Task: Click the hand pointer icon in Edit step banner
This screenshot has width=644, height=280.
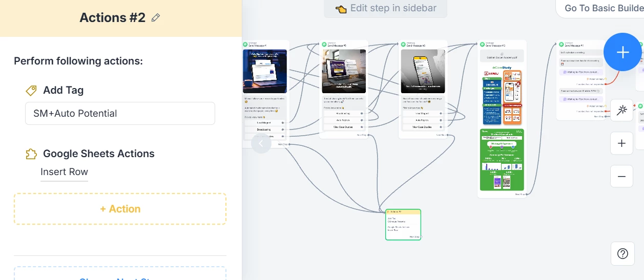Action: pos(341,9)
